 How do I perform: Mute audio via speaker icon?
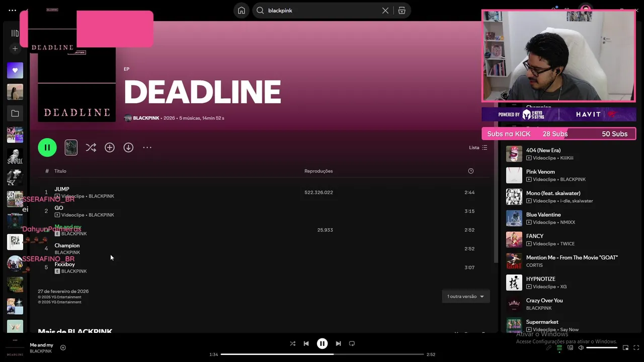[x=581, y=347]
